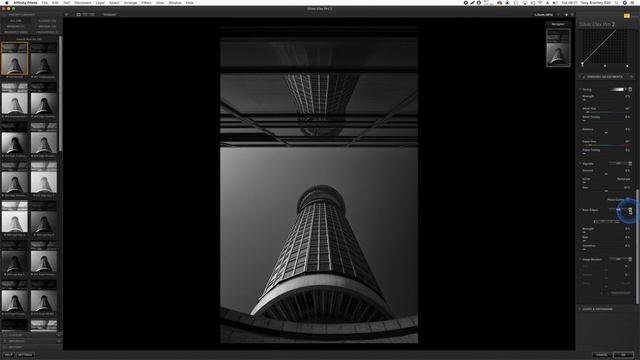Click the Help button
The width and height of the screenshot is (640, 360).
8,355
